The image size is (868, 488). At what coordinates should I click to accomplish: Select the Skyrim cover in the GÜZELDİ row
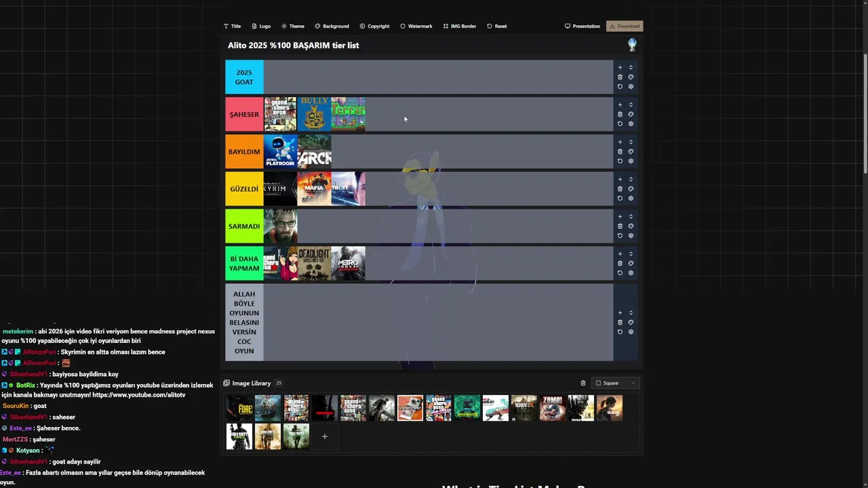(x=281, y=188)
